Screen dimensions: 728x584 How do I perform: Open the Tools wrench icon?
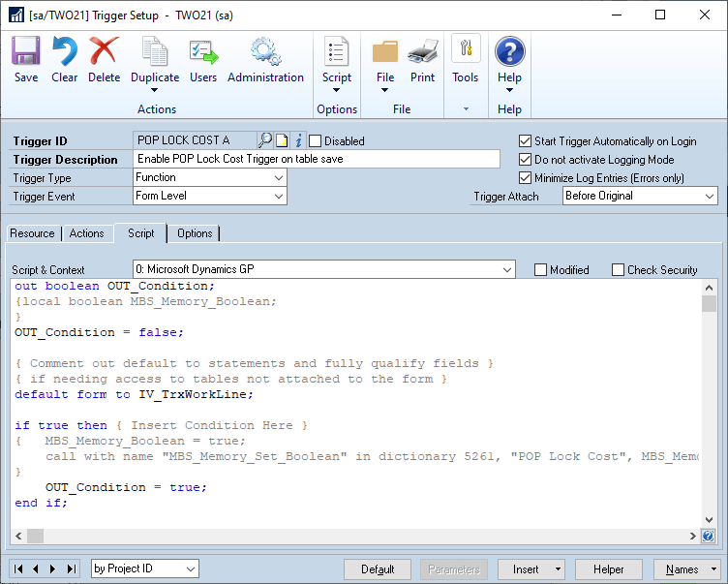click(466, 48)
